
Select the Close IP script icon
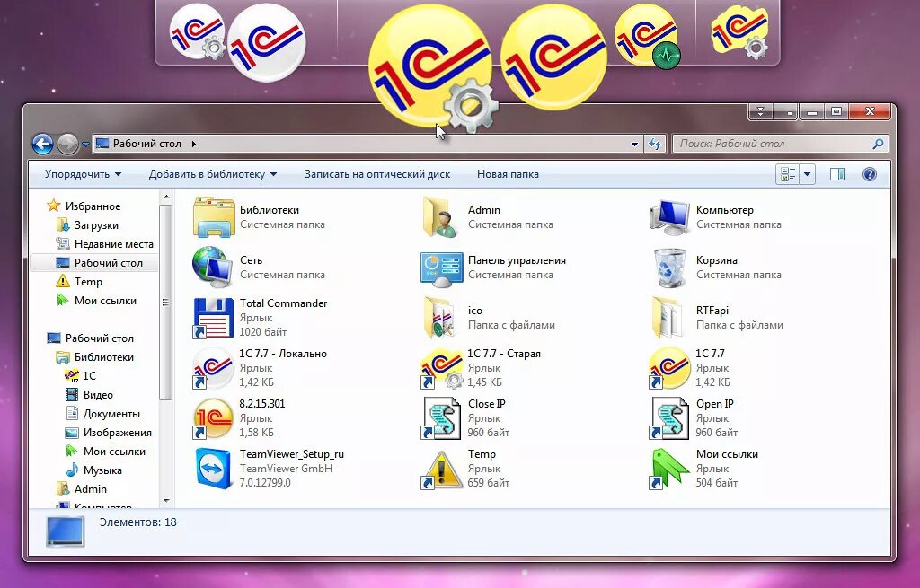click(441, 418)
